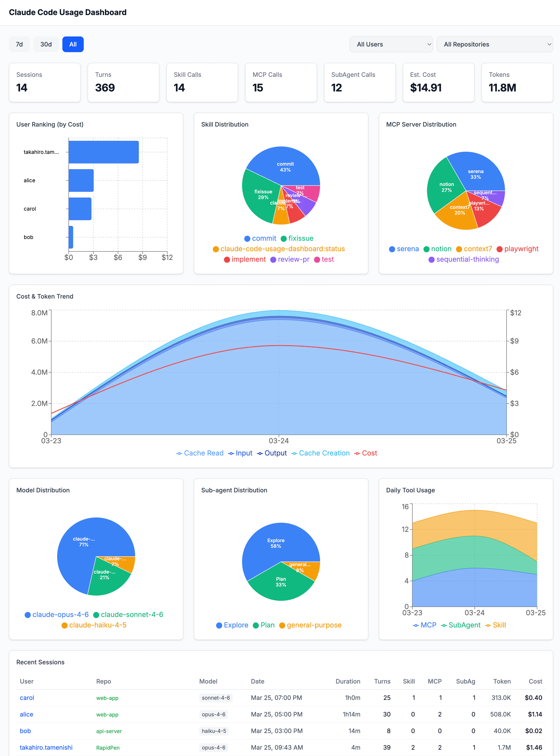Click the api-server repo link
The height and width of the screenshot is (756, 560).
[109, 731]
